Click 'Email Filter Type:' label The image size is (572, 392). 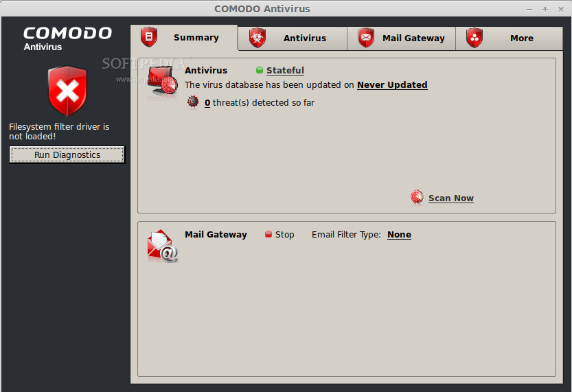click(x=346, y=235)
